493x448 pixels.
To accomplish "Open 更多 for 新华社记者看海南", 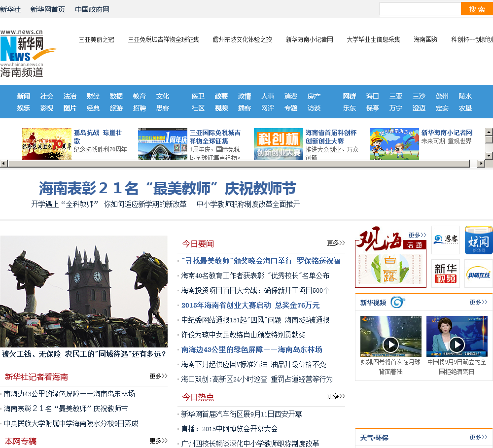I will [158, 376].
